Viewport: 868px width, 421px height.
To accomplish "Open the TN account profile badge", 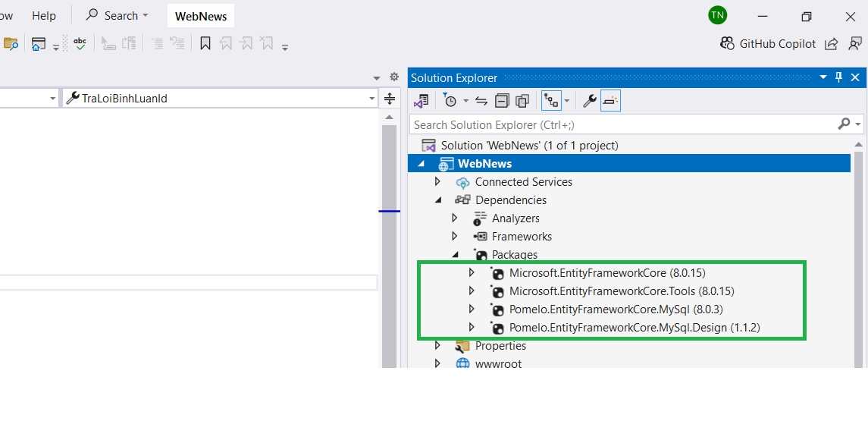I will (x=717, y=15).
